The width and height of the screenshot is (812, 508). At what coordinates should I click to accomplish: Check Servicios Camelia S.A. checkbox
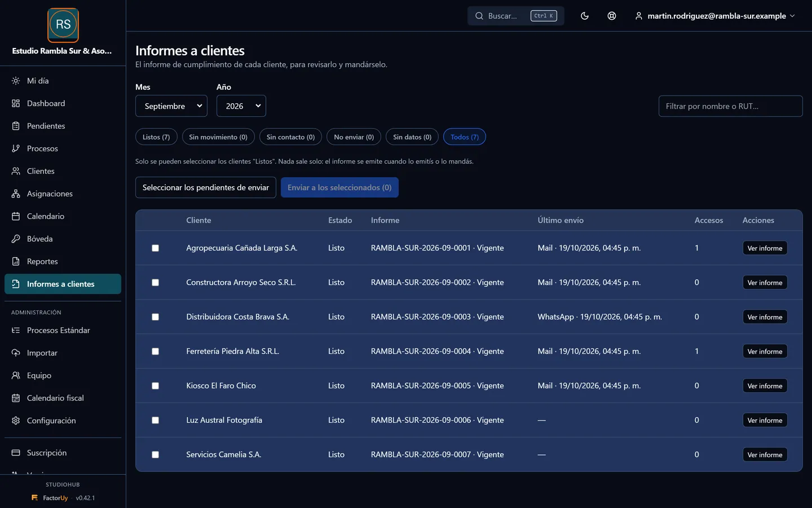click(155, 455)
